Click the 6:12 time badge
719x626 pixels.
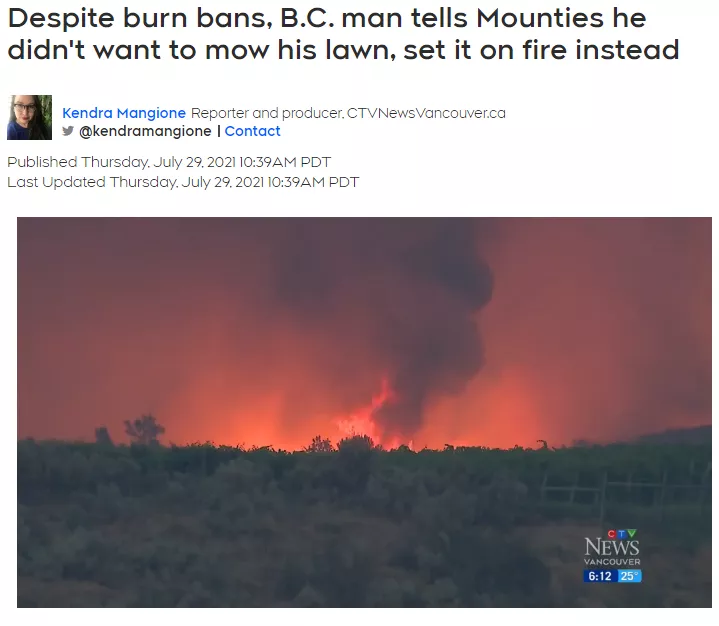pos(600,576)
